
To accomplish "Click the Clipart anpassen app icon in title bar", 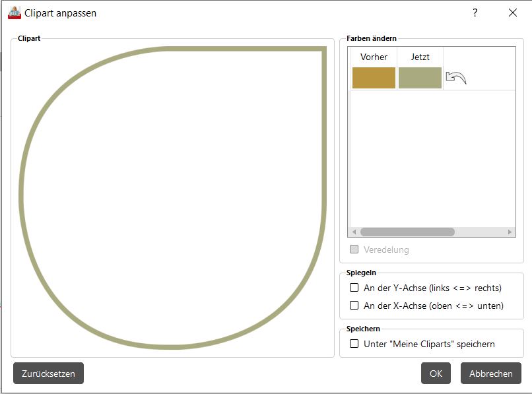I will point(15,13).
